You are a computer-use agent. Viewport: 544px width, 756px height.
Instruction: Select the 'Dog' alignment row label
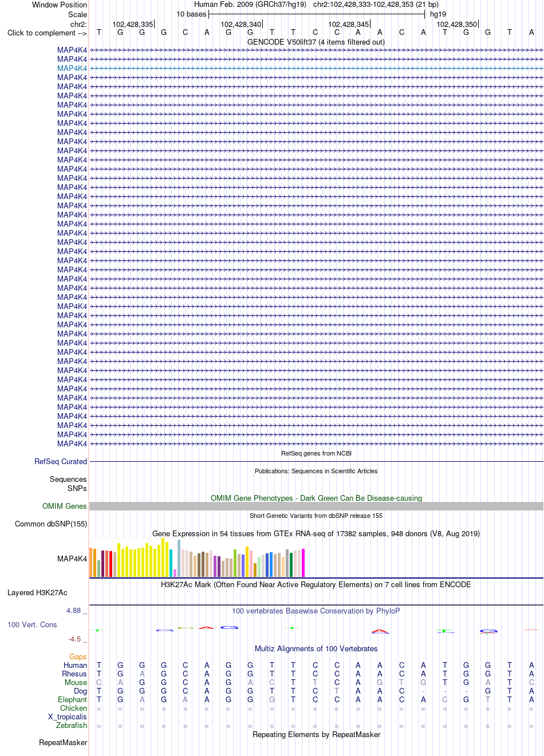pos(80,691)
